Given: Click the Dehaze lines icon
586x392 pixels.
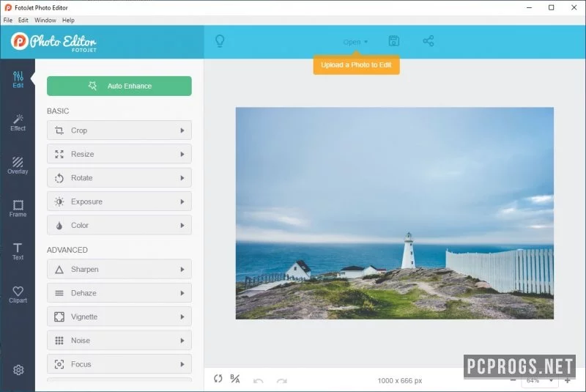Looking at the screenshot, I should tap(59, 293).
